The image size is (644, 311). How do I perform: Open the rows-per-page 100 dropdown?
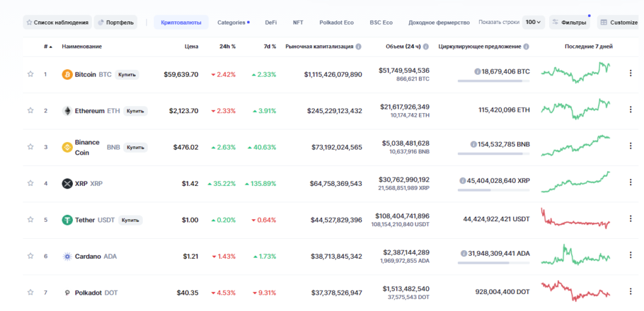pos(533,22)
